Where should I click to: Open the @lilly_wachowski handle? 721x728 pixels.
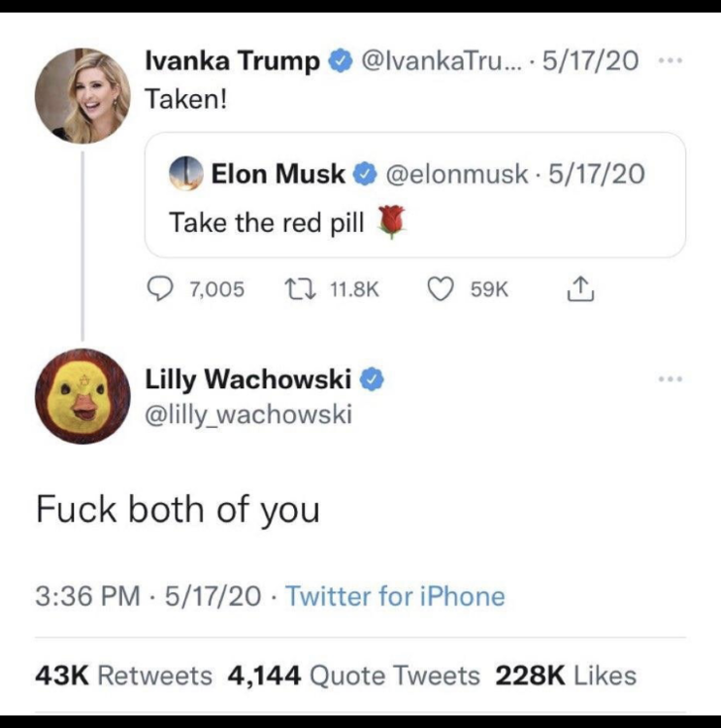pos(248,415)
